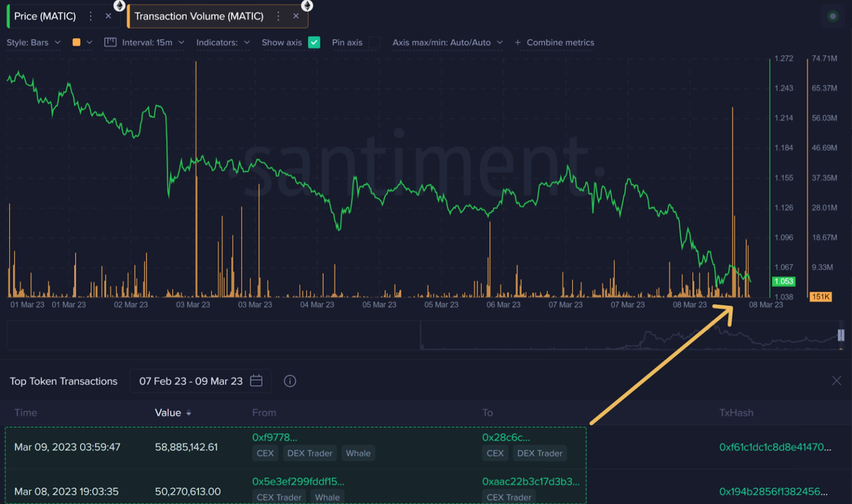Viewport: 852px width, 504px height.
Task: Open the date range calendar icon
Action: coord(256,381)
